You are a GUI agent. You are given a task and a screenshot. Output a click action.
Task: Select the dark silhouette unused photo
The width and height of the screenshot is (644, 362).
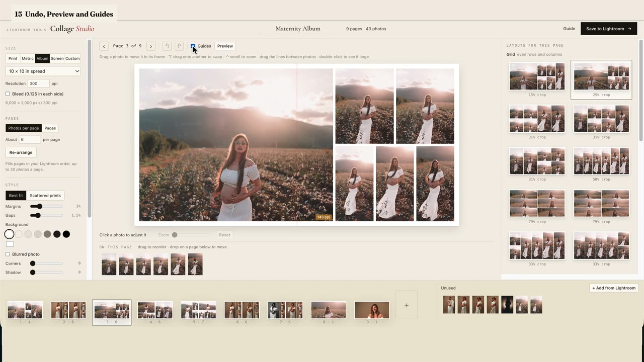click(x=507, y=305)
